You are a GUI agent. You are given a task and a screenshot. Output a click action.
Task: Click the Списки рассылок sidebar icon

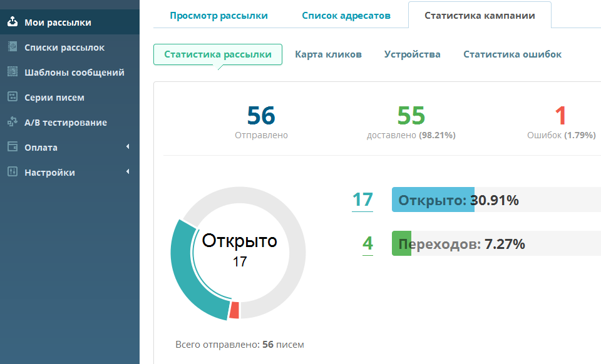click(x=13, y=47)
